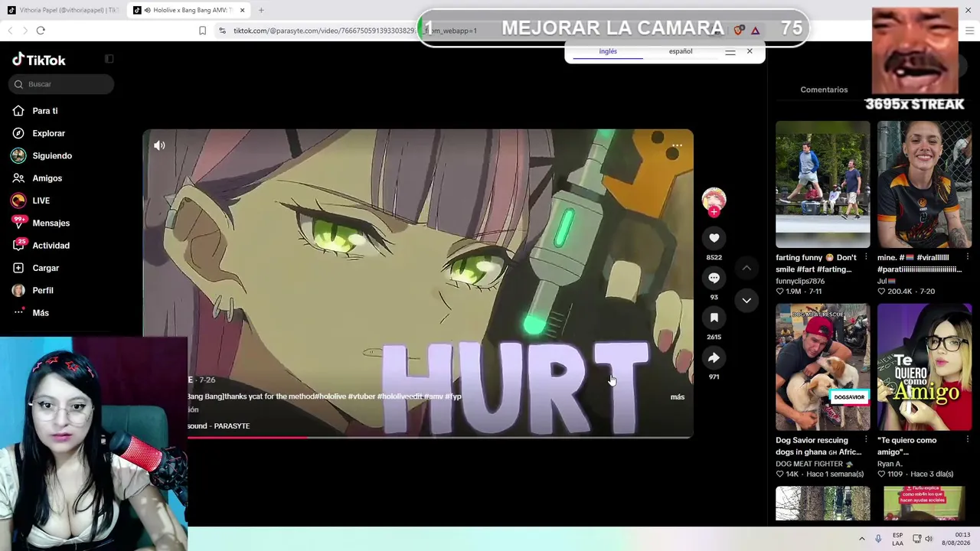Switch to the Comentarios tab

[x=824, y=90]
